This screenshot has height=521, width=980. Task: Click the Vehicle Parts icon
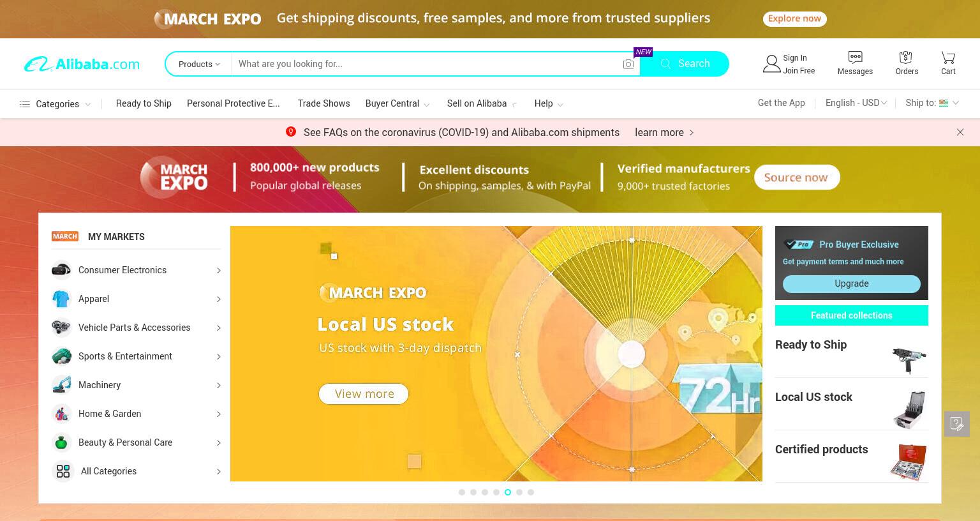point(61,328)
